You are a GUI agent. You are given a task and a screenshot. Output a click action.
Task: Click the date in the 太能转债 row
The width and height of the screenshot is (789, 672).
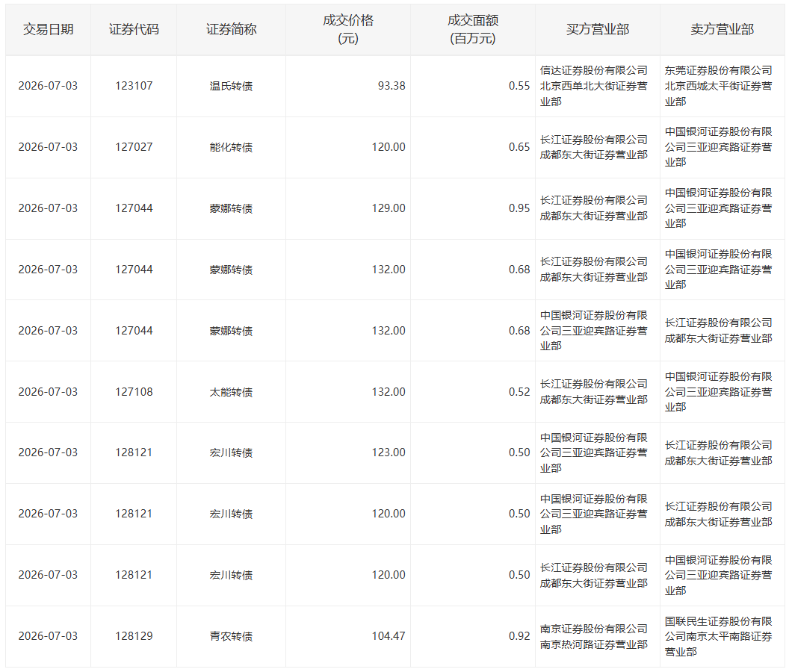click(x=49, y=392)
